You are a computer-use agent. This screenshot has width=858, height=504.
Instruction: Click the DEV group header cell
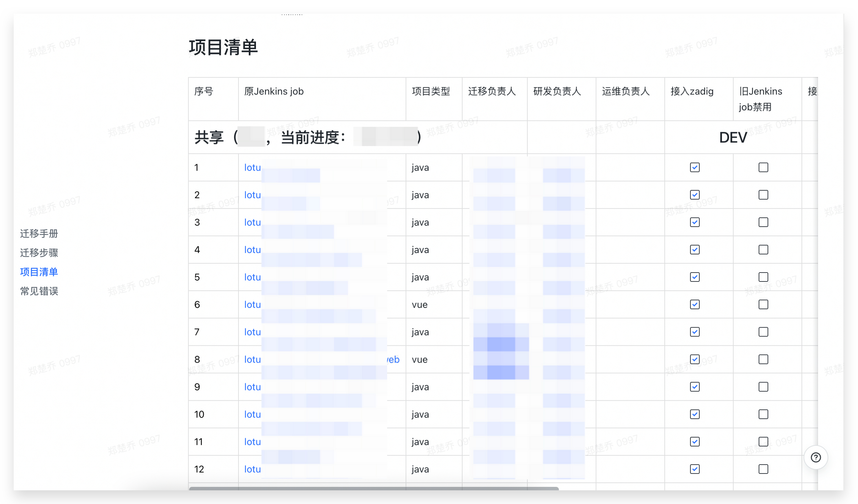point(733,138)
